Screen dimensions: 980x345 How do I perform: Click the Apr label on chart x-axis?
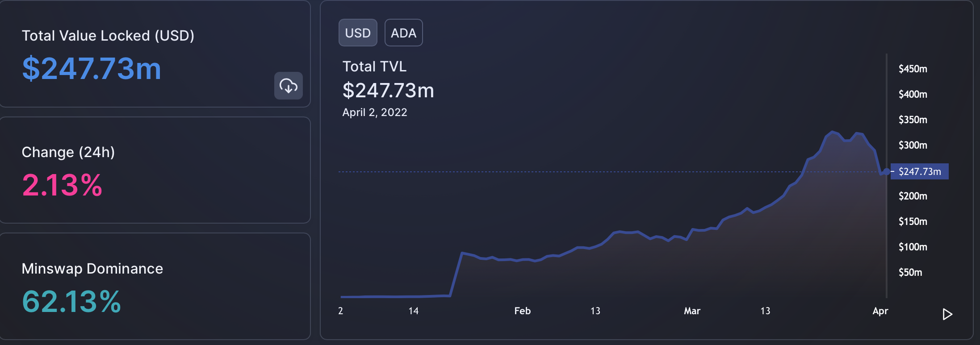pyautogui.click(x=880, y=311)
